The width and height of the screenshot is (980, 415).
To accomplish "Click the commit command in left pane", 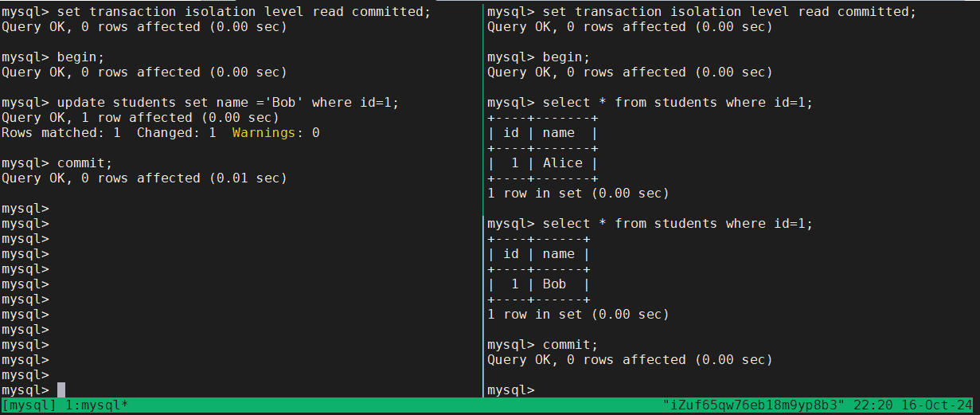I will tap(84, 162).
